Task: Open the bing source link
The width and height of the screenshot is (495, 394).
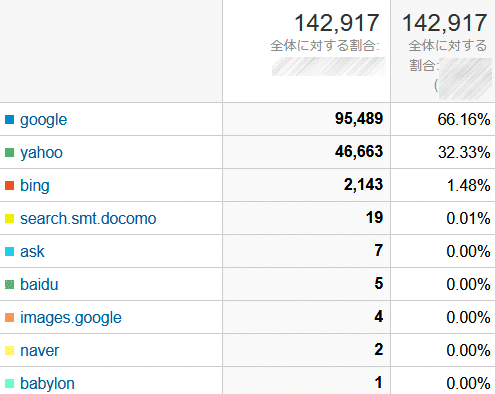Action: 35,185
